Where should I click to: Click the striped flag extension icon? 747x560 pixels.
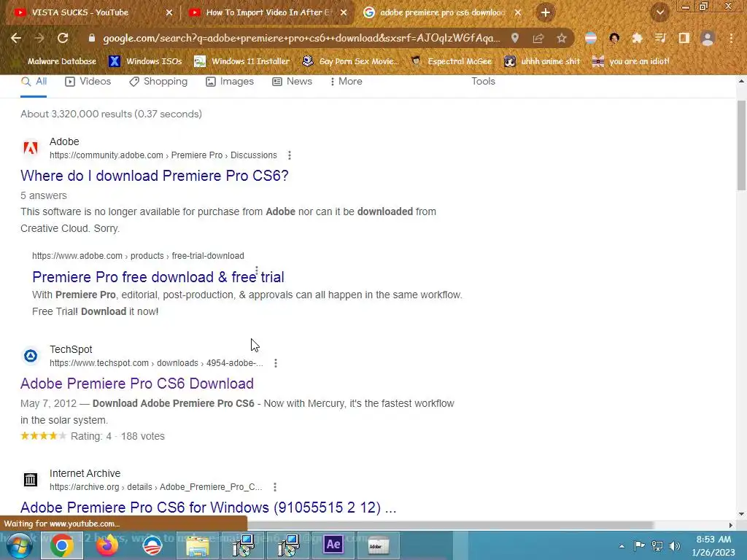[x=591, y=38]
